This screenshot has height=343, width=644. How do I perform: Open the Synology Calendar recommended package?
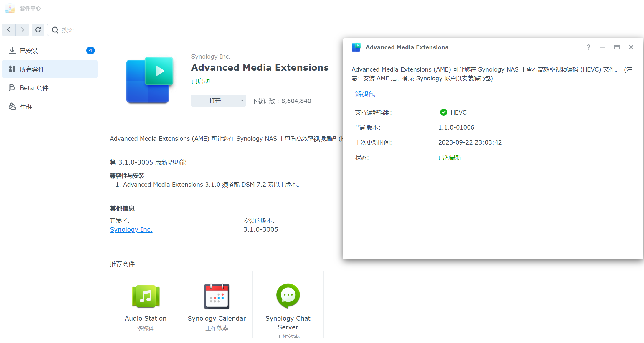tap(217, 305)
